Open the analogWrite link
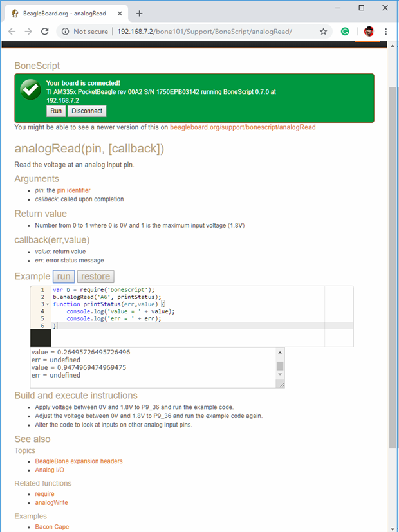This screenshot has height=532, width=399. [x=51, y=503]
